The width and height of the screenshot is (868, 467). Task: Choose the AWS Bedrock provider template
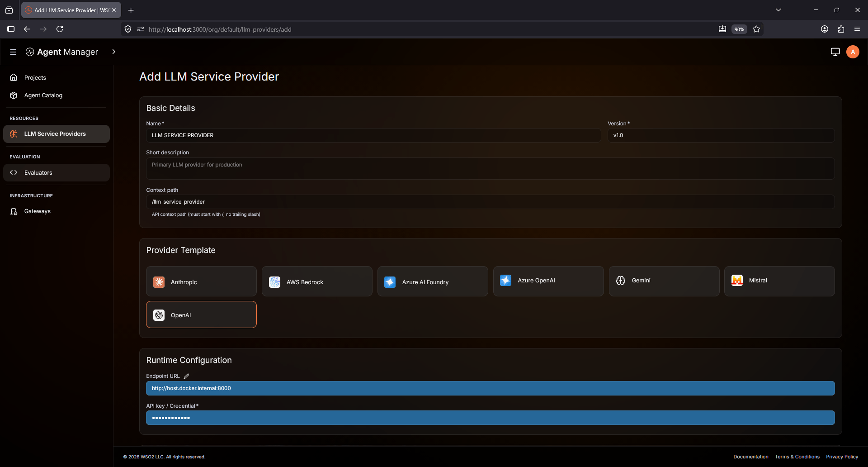coord(317,281)
